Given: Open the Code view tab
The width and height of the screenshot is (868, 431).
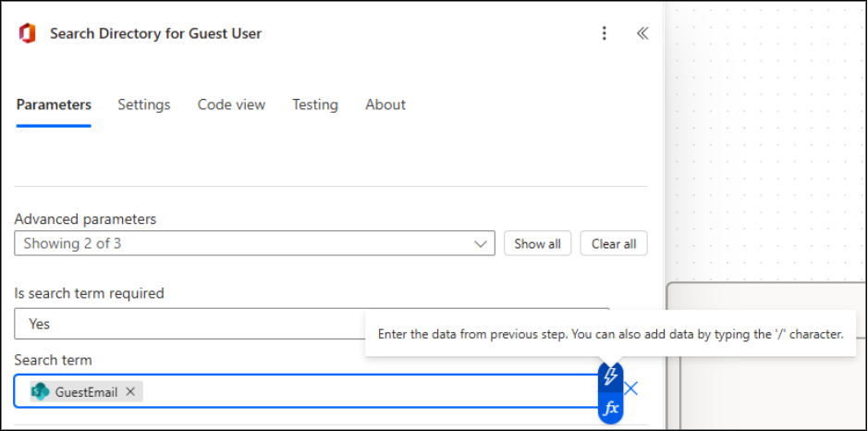Looking at the screenshot, I should click(x=231, y=105).
